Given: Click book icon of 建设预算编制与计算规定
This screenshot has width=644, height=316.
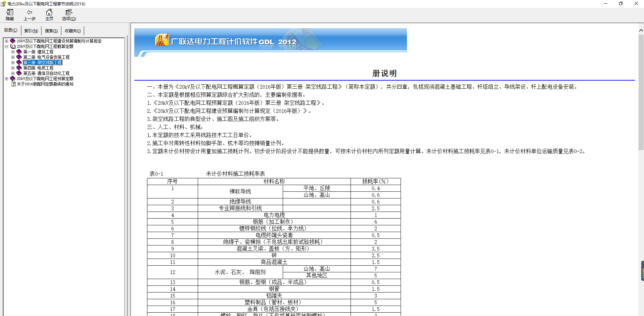Looking at the screenshot, I should point(13,41).
